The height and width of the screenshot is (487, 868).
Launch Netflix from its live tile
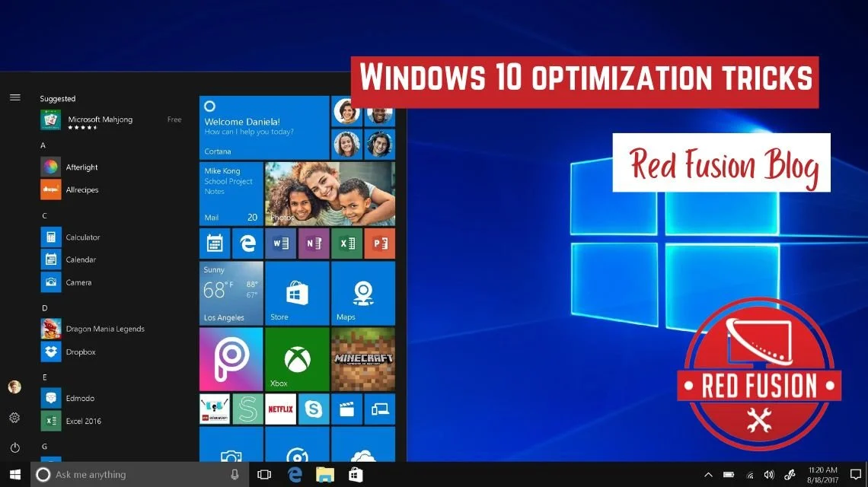[x=280, y=409]
